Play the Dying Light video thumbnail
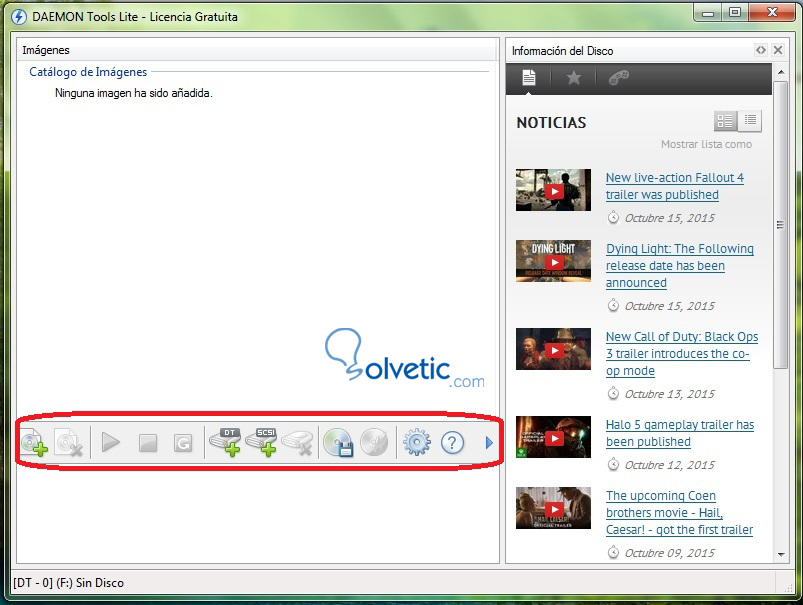The height and width of the screenshot is (605, 803). [554, 261]
